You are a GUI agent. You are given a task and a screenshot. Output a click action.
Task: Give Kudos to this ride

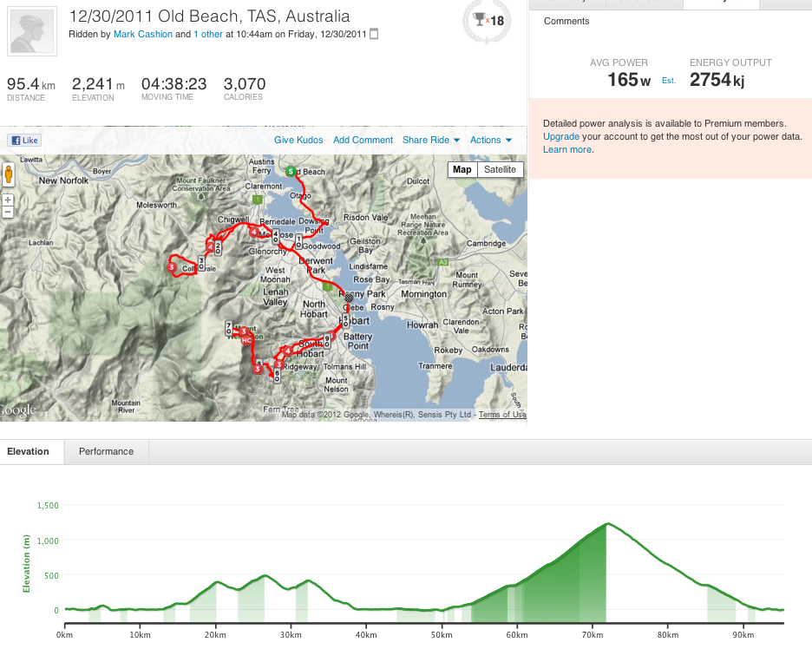[298, 140]
